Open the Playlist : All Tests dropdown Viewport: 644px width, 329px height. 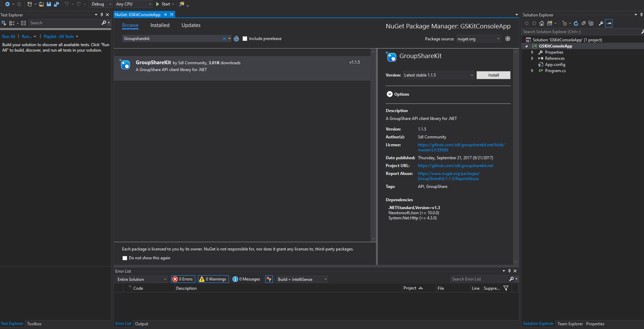[61, 37]
